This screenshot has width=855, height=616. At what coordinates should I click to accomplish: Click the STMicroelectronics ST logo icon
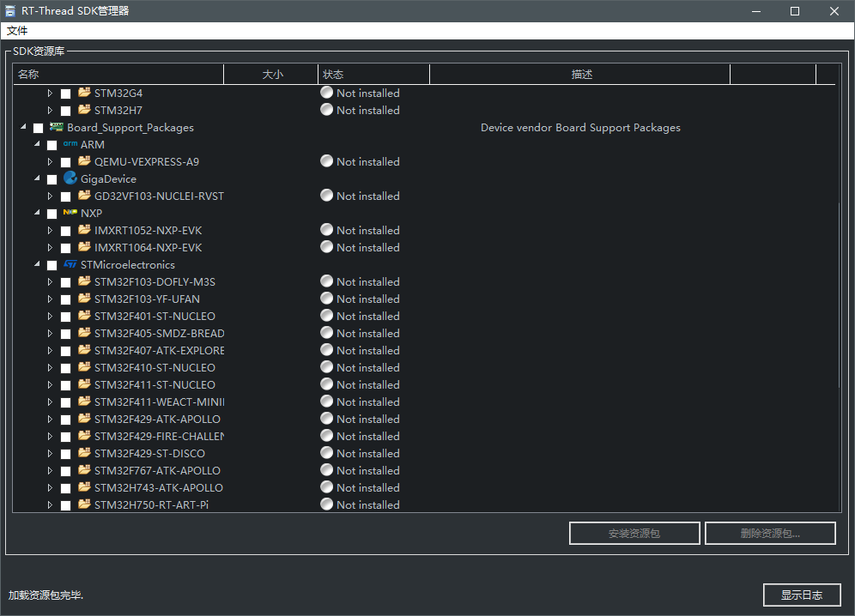(70, 264)
